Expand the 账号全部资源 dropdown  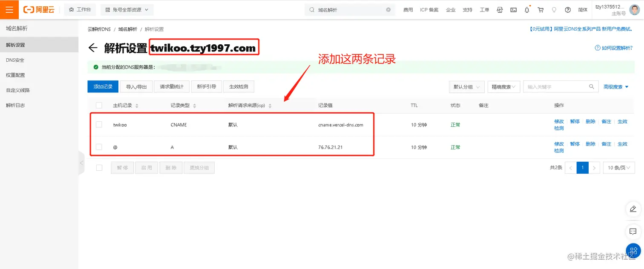click(x=127, y=9)
